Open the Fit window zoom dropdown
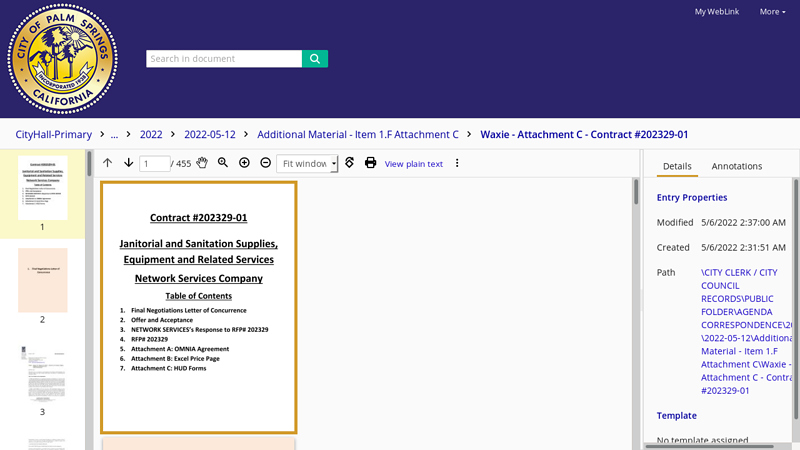 [307, 163]
